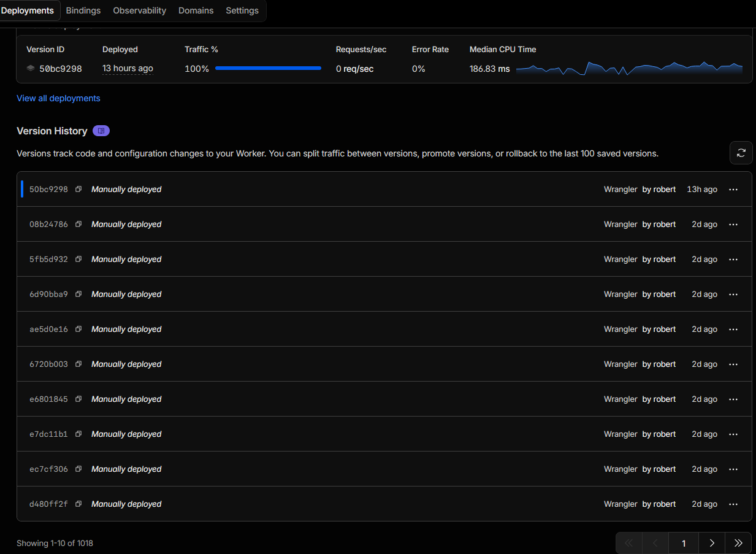Image resolution: width=756 pixels, height=554 pixels.
Task: Jump to first page of versions
Action: pyautogui.click(x=629, y=543)
